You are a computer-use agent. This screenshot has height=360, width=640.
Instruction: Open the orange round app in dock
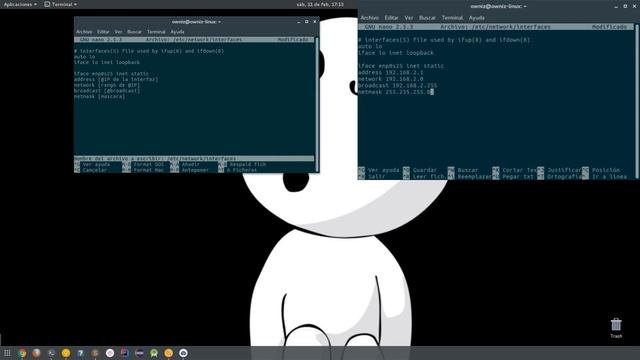coord(169,353)
